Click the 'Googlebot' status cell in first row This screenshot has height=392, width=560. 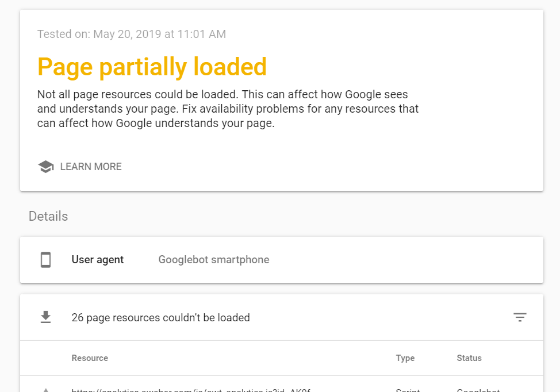pos(478,390)
